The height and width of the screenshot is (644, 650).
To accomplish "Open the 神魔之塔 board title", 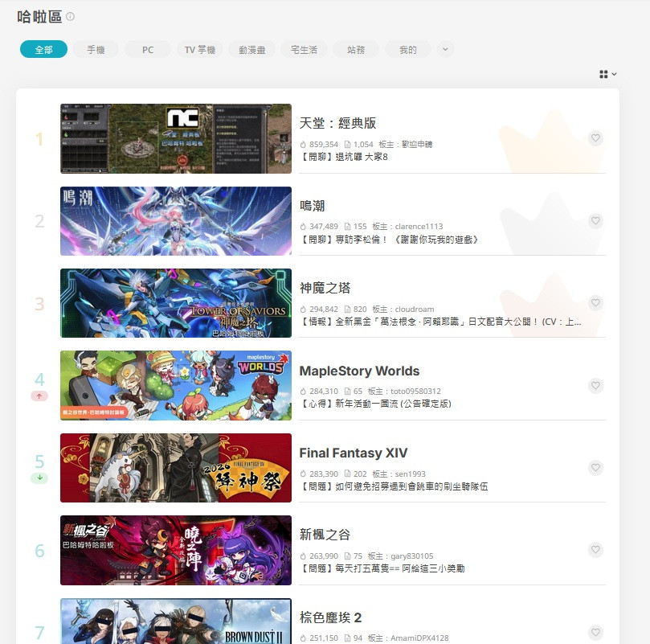I will (325, 288).
